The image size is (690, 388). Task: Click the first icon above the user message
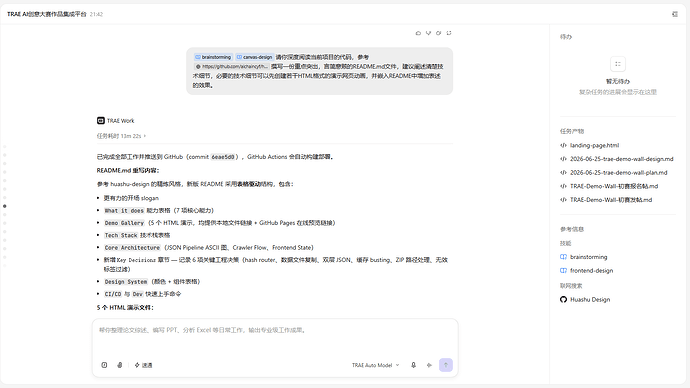point(418,33)
